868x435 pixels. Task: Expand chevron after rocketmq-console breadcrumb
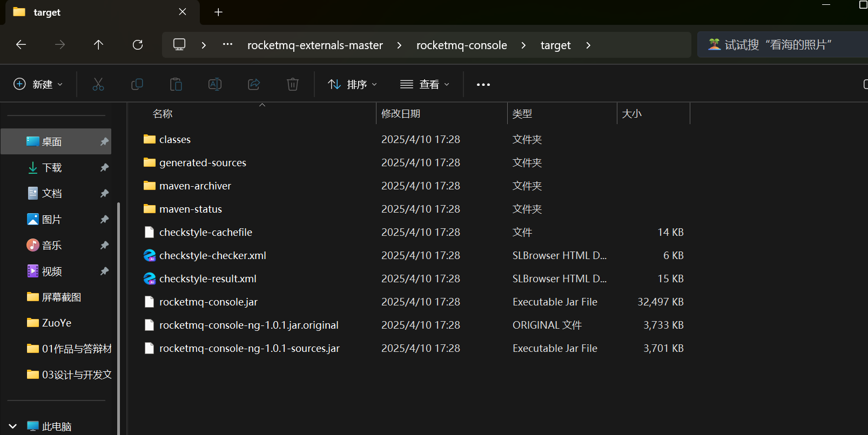pyautogui.click(x=523, y=45)
